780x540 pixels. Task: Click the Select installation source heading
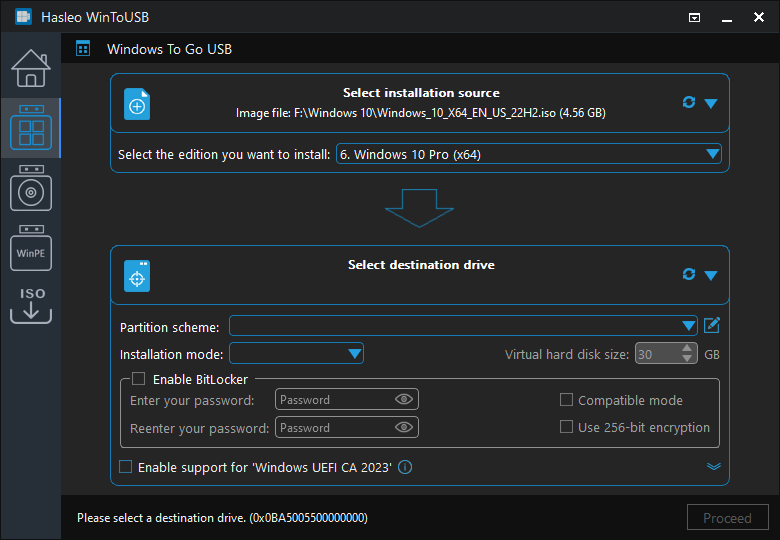click(421, 93)
